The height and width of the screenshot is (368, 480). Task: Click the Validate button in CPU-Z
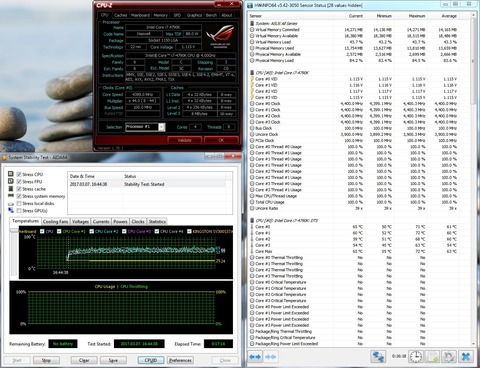point(185,140)
